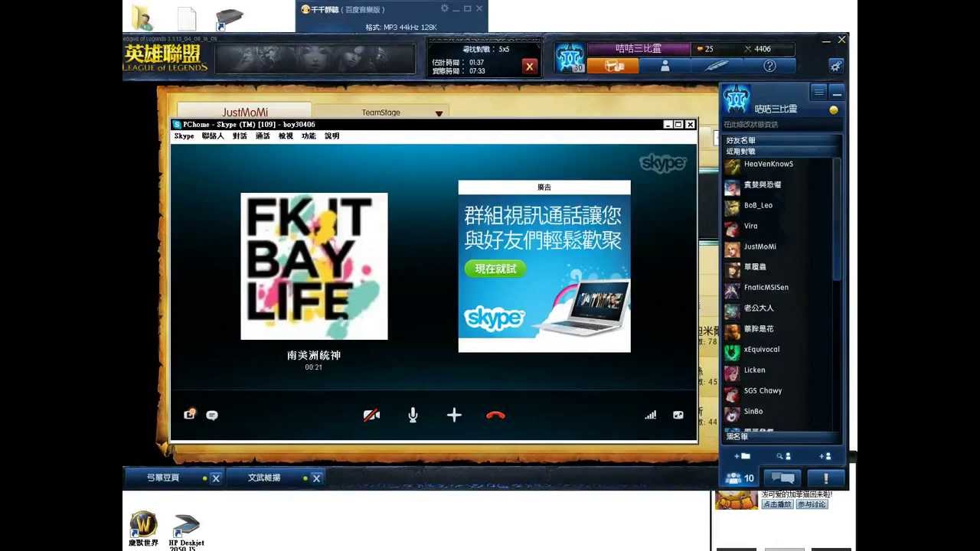The image size is (980, 551).
Task: Collapse the 近期對戰 group header
Action: point(780,152)
